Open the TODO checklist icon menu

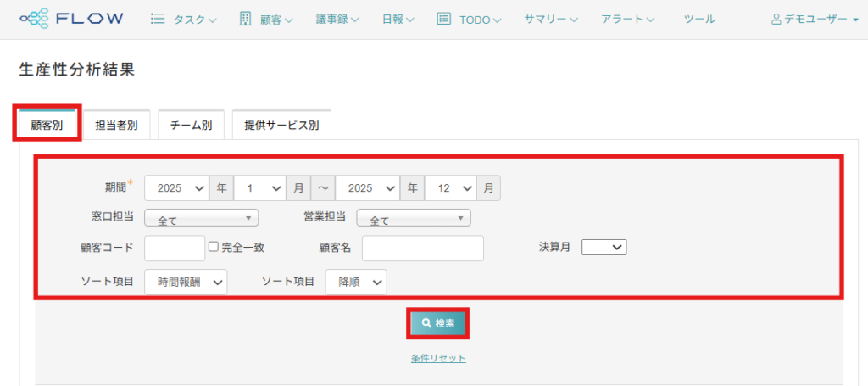point(443,19)
